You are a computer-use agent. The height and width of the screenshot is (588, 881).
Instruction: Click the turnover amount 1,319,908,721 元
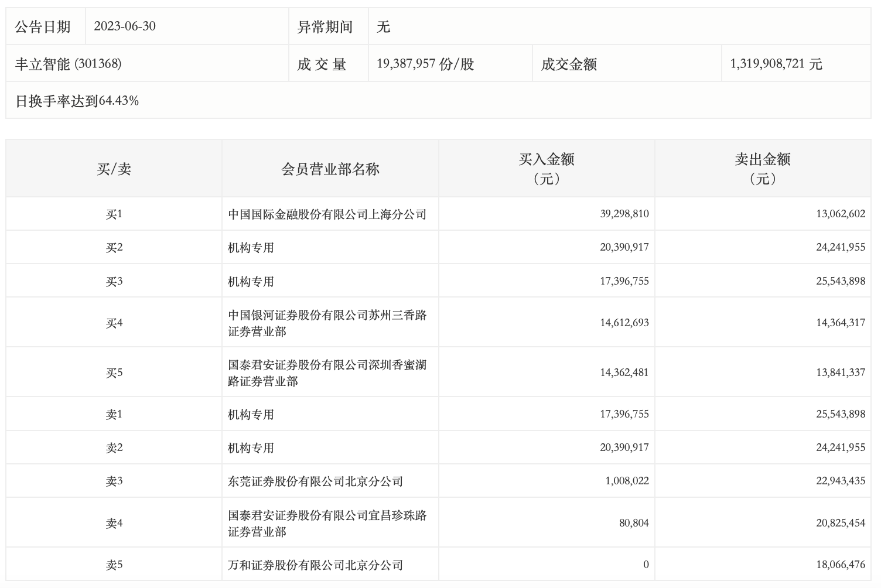[776, 64]
